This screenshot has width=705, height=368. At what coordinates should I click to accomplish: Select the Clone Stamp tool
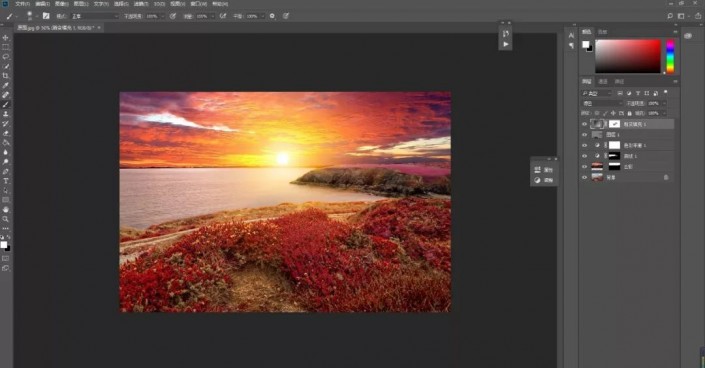tap(6, 114)
